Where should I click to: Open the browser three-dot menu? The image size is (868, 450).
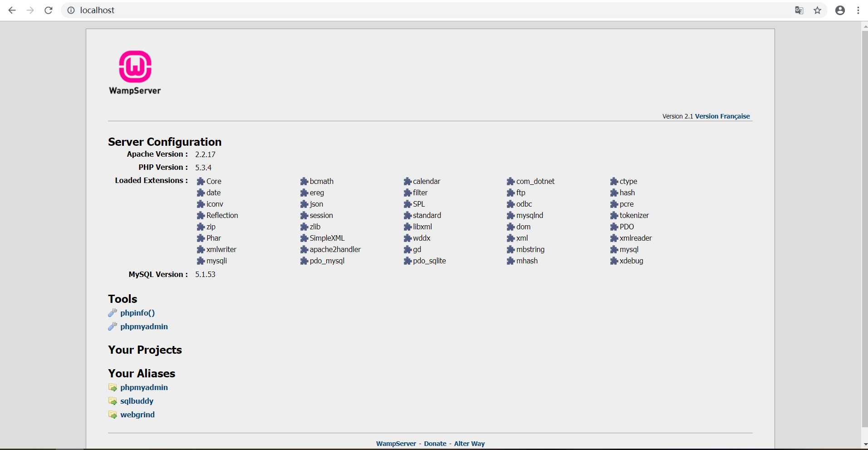click(858, 10)
